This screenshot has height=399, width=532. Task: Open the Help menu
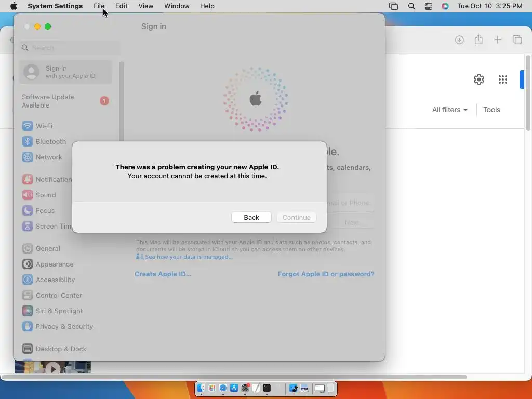coord(207,6)
